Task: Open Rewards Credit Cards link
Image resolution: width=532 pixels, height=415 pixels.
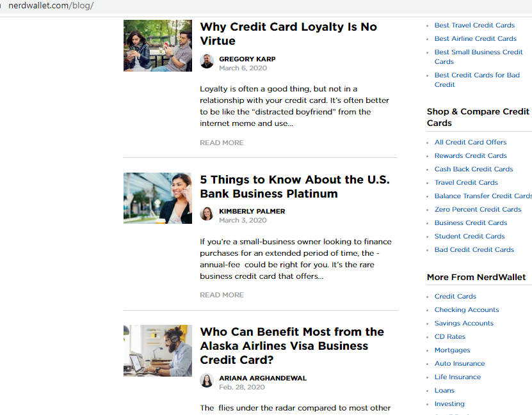Action: point(471,155)
